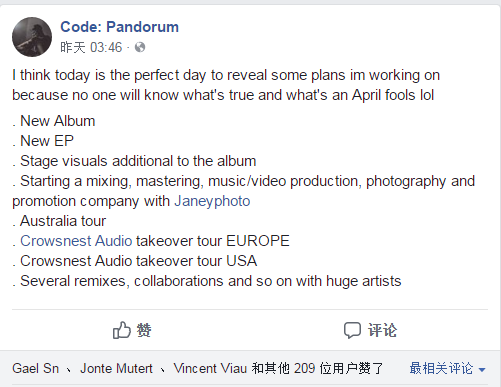The width and height of the screenshot is (501, 387).
Task: Open the Code: Pandorum profile picture
Action: coord(32,37)
